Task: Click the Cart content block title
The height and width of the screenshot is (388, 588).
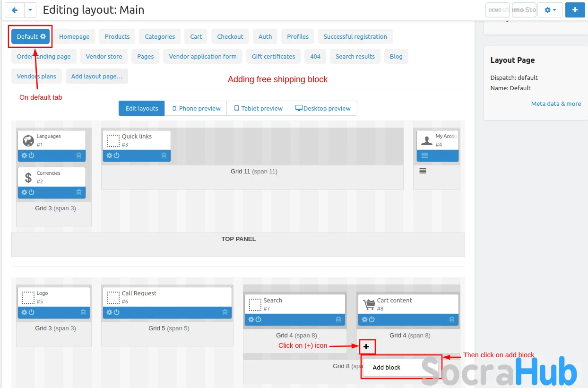Action: point(394,300)
